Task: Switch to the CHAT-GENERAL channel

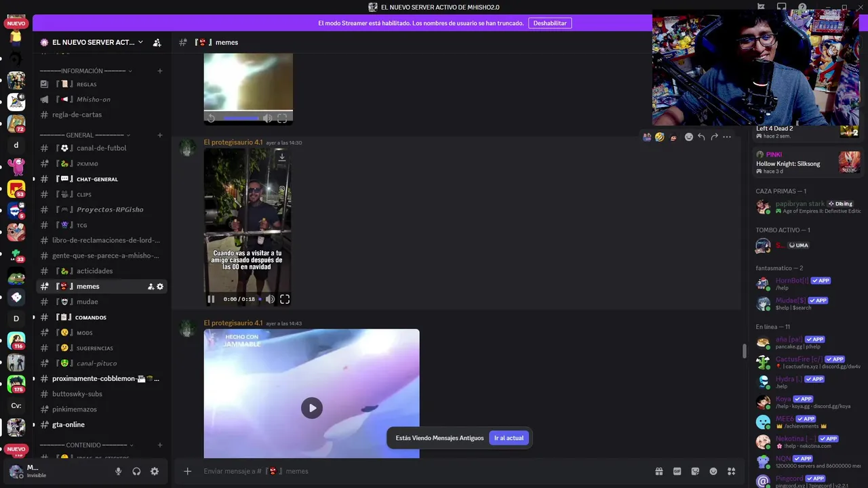Action: [102, 179]
